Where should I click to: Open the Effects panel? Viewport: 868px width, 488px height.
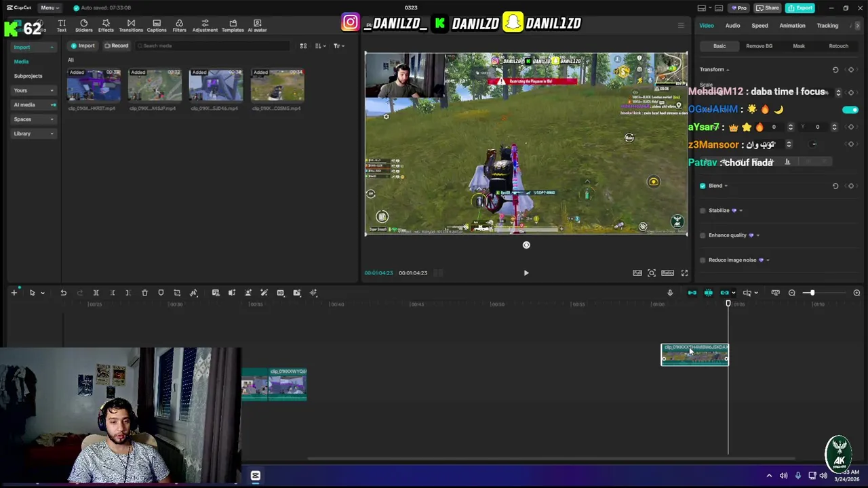click(x=106, y=26)
